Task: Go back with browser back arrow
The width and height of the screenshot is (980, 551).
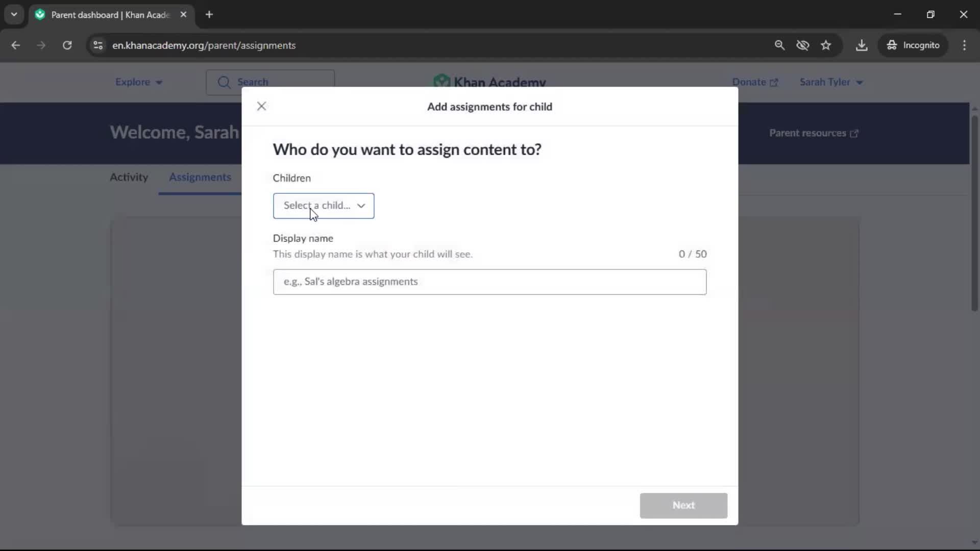Action: coord(16,45)
